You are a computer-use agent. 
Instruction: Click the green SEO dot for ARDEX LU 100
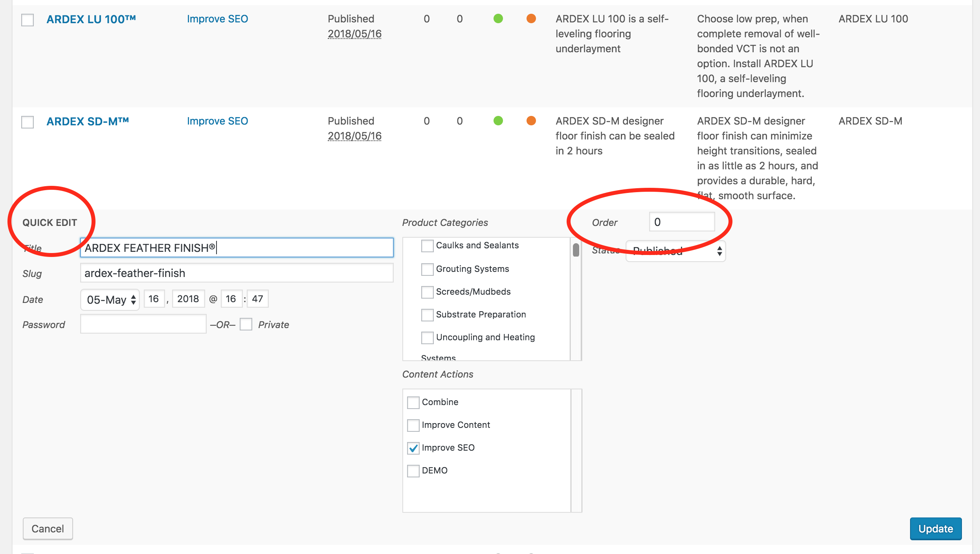tap(498, 18)
